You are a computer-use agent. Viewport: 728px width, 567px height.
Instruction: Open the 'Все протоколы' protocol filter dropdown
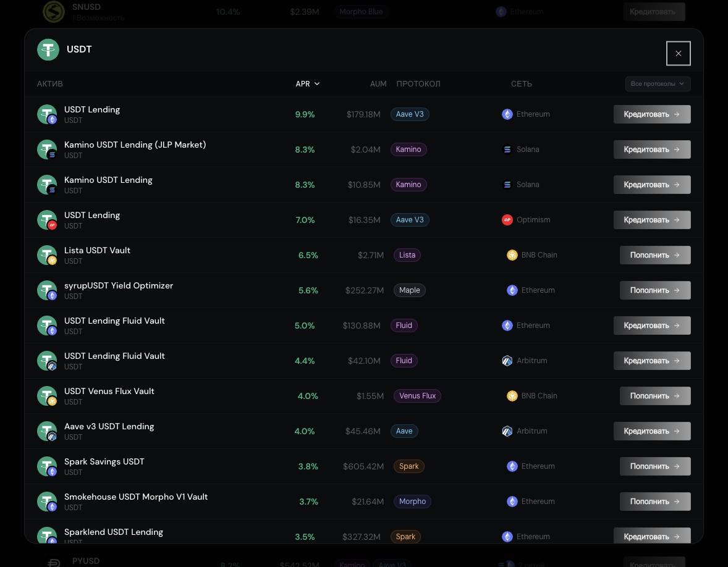(658, 84)
